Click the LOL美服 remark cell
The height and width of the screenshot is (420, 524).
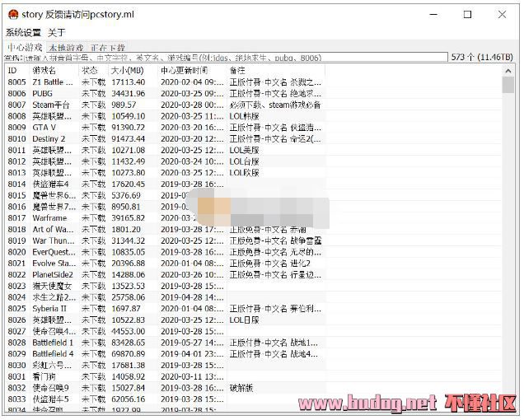[245, 151]
